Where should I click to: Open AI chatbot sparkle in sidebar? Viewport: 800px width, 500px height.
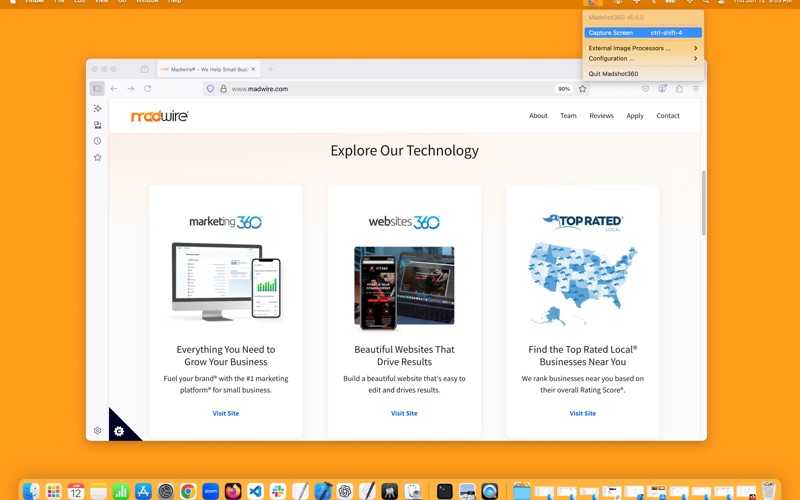[97, 108]
